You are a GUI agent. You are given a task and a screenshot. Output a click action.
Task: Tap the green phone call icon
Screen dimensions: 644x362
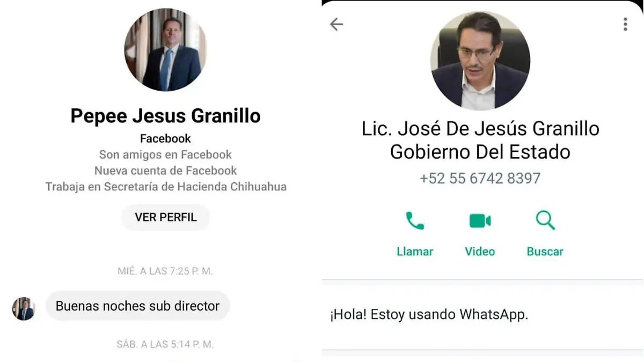[415, 220]
